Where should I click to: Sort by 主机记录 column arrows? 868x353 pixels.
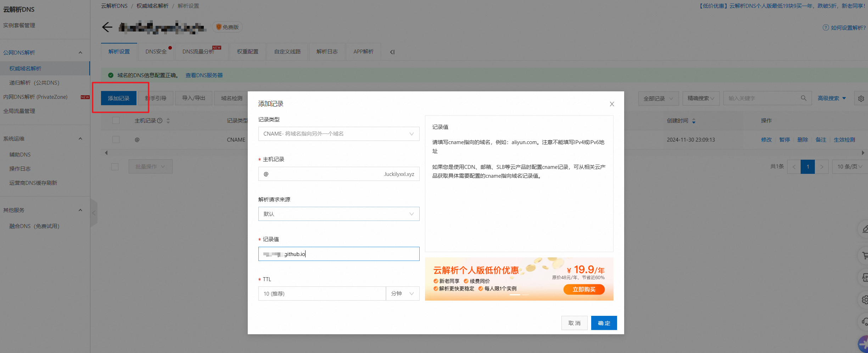coord(168,121)
